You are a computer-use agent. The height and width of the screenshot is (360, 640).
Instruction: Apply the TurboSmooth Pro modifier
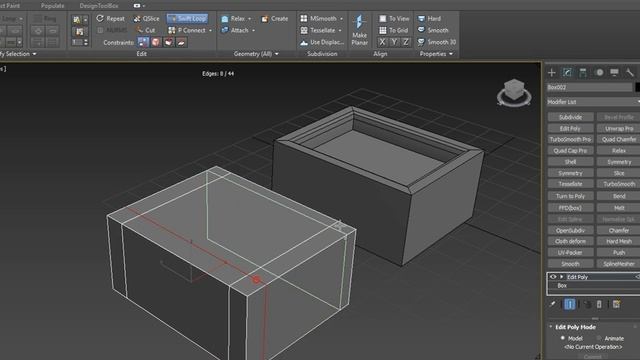pos(570,140)
